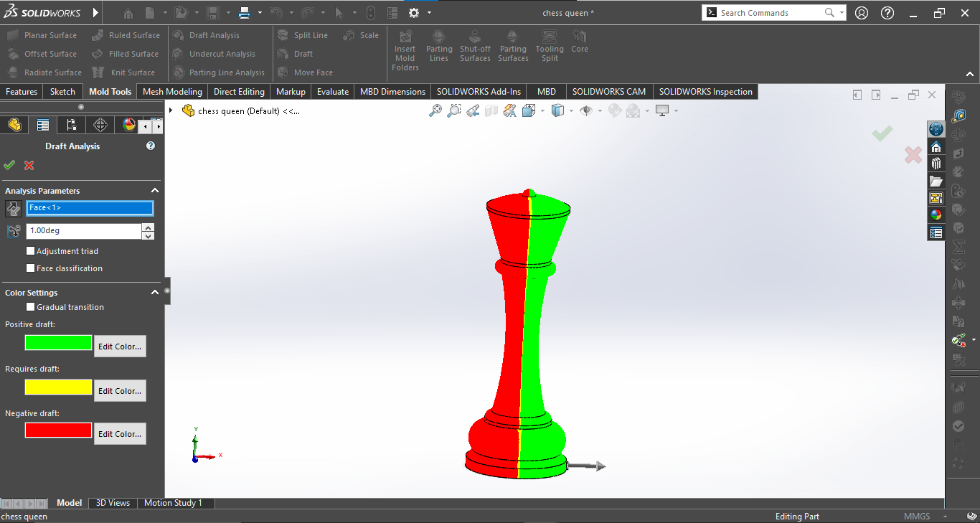Click Face<1> direction of pull field

[90, 208]
